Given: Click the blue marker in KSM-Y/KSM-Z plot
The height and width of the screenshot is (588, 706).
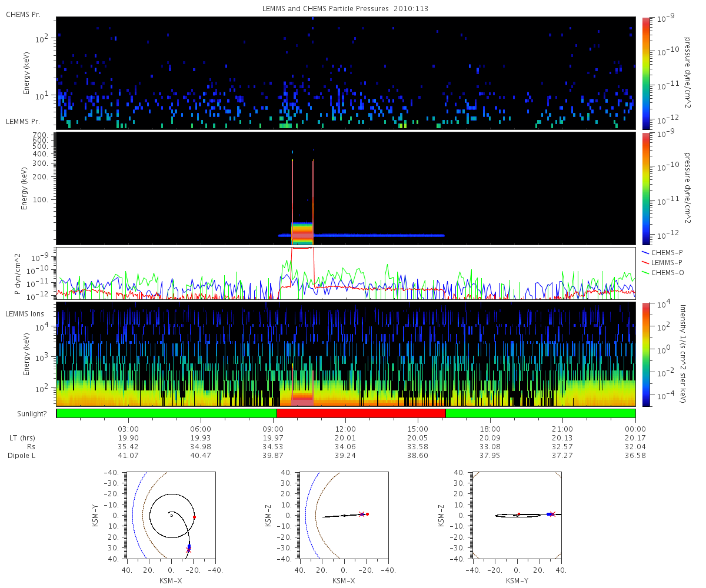Looking at the screenshot, I should point(549,514).
